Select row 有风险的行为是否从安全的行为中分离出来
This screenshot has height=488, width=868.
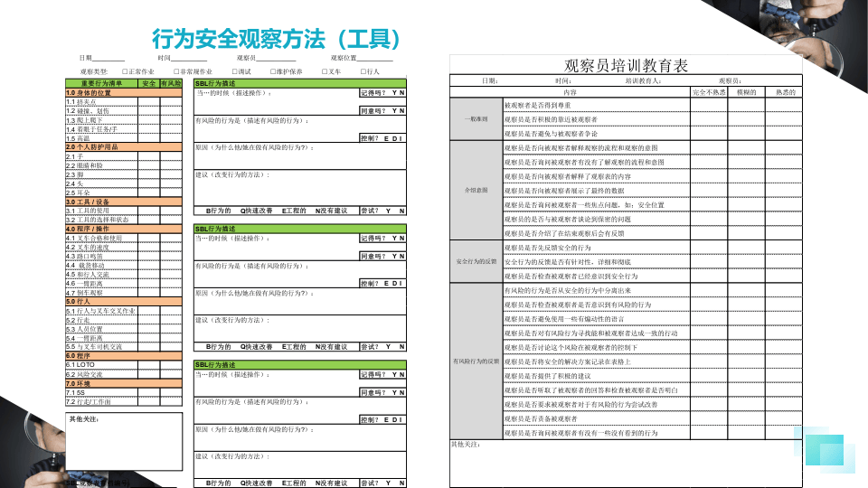pos(653,290)
